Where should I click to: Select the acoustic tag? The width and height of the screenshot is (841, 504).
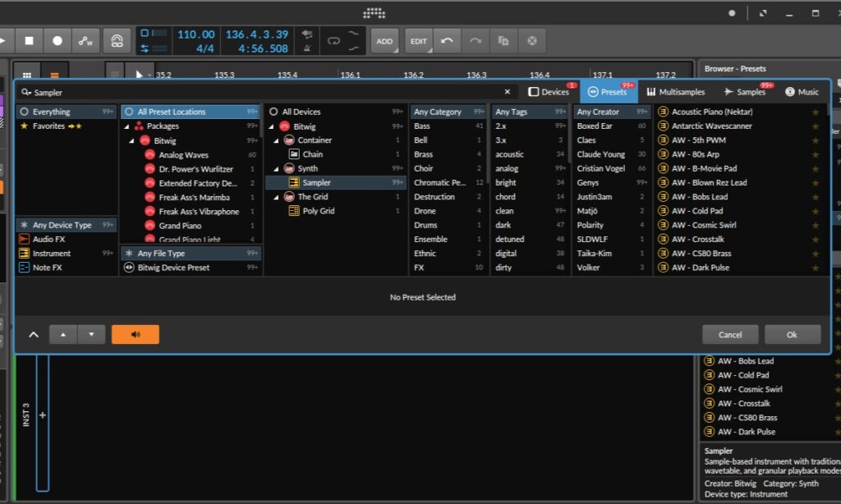pos(530,154)
